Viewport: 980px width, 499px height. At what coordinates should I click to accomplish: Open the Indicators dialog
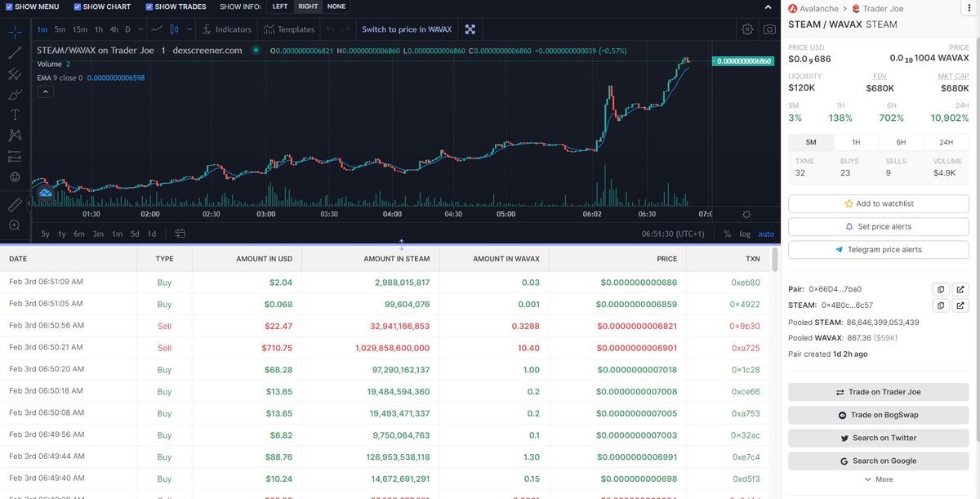tap(227, 29)
